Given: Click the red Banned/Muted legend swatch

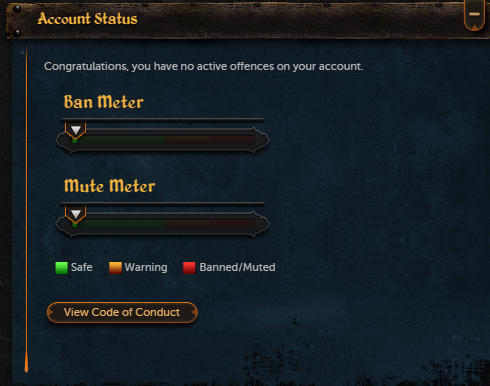Looking at the screenshot, I should click(x=189, y=268).
